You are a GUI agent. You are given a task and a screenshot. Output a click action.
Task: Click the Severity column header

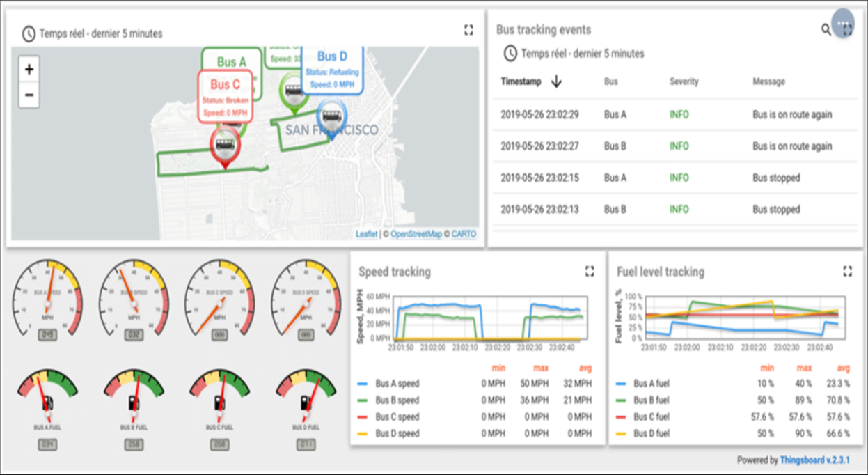[x=684, y=82]
